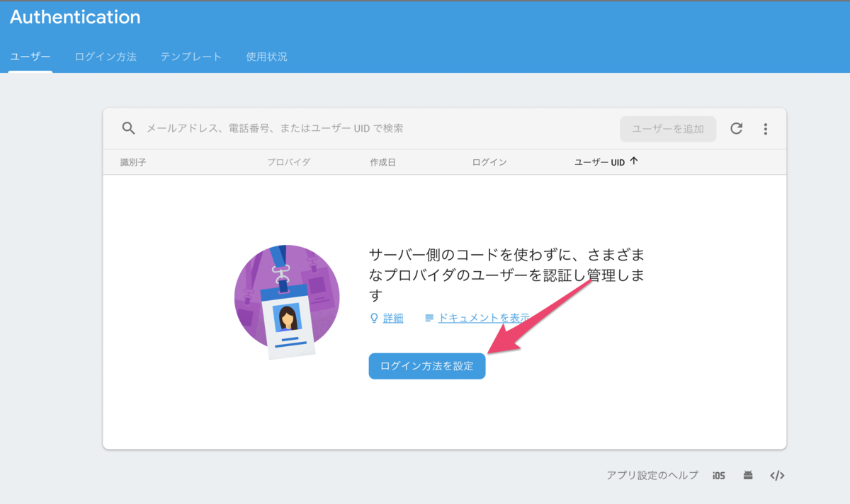This screenshot has height=504, width=850.
Task: Open the 詳細 link
Action: pos(392,318)
